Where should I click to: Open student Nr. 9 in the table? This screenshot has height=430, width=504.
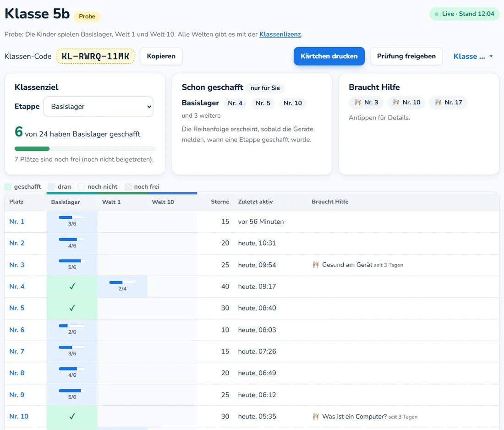coord(16,395)
